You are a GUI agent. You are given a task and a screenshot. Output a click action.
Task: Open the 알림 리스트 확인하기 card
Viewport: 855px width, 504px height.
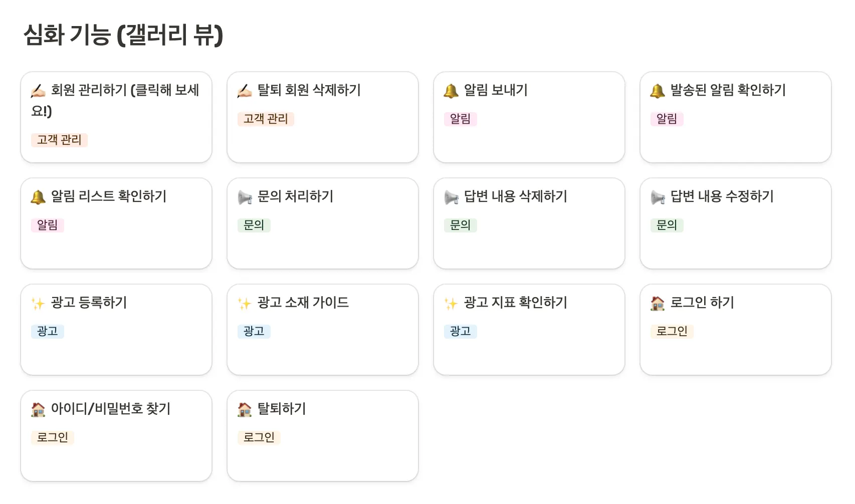pyautogui.click(x=109, y=196)
